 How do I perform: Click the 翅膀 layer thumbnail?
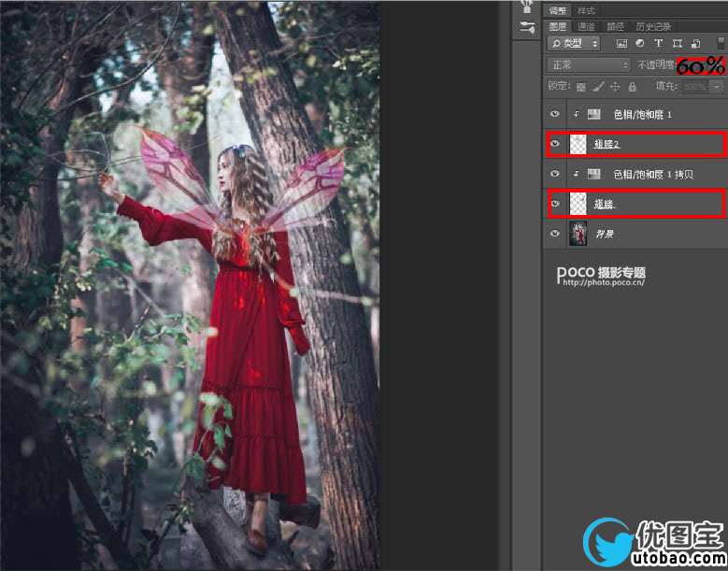point(578,204)
